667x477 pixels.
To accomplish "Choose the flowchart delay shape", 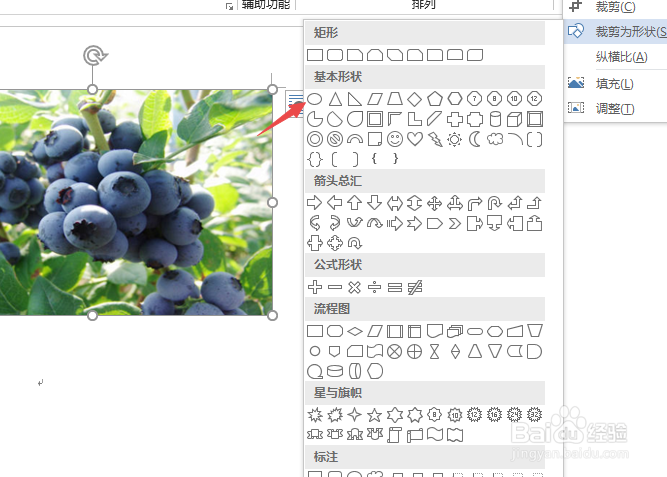I will [x=535, y=352].
